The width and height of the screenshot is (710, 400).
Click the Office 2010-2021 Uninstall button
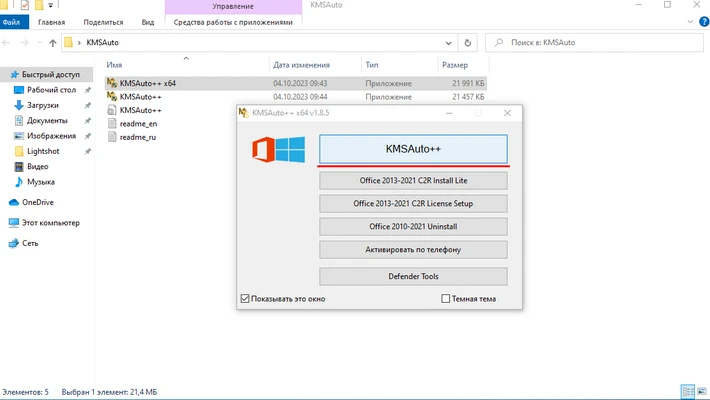(x=413, y=227)
